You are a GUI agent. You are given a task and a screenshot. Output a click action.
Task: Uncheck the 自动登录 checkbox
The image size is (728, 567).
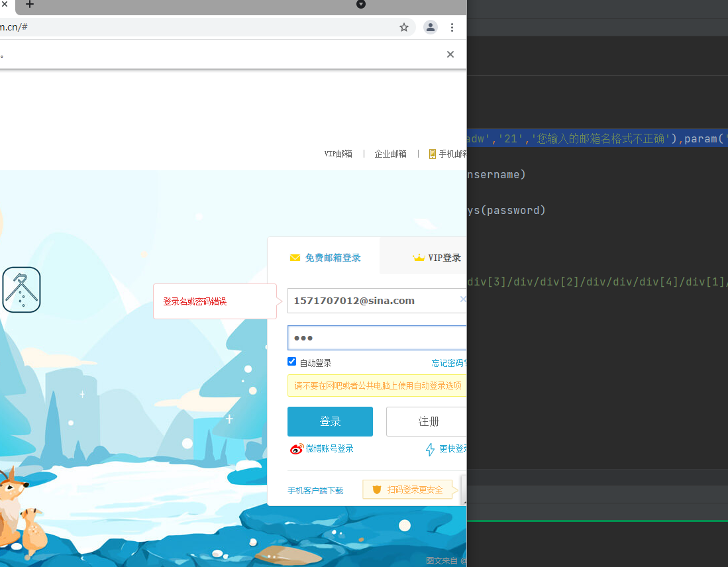(x=292, y=361)
